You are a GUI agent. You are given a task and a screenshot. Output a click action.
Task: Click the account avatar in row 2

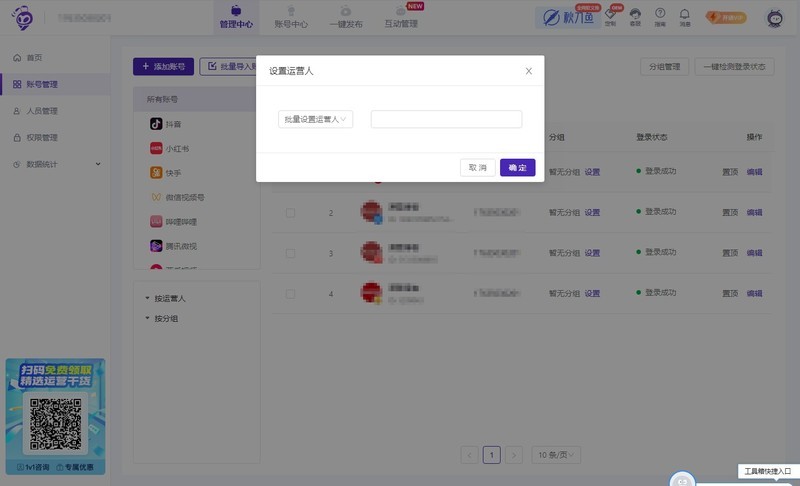pyautogui.click(x=371, y=211)
